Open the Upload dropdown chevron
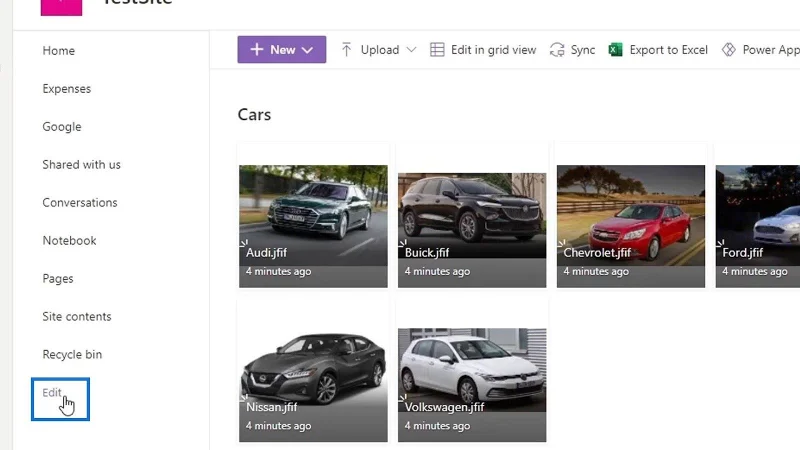 [x=411, y=50]
